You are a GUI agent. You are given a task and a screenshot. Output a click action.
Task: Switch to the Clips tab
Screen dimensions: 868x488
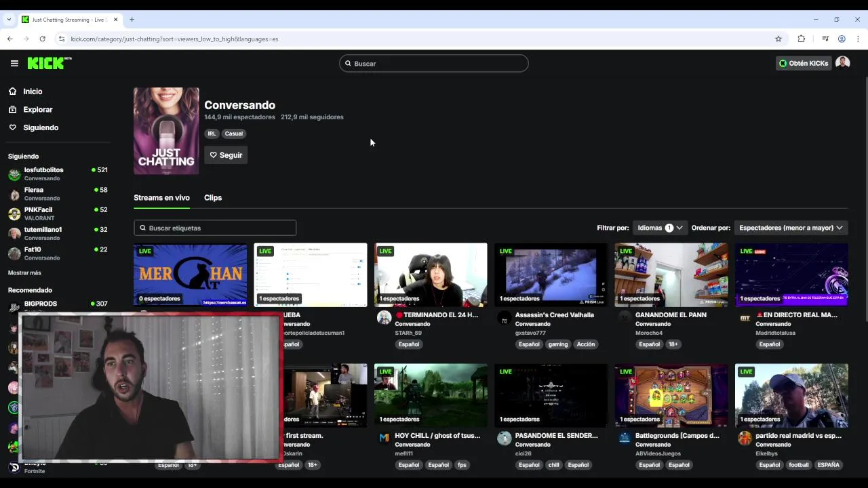213,198
